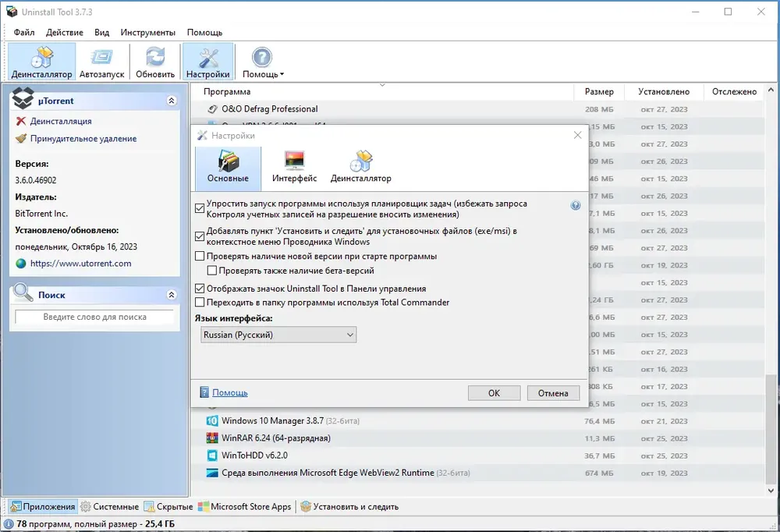Click the blue help icon beside task scheduler option
Image resolution: width=780 pixels, height=532 pixels.
click(x=576, y=205)
